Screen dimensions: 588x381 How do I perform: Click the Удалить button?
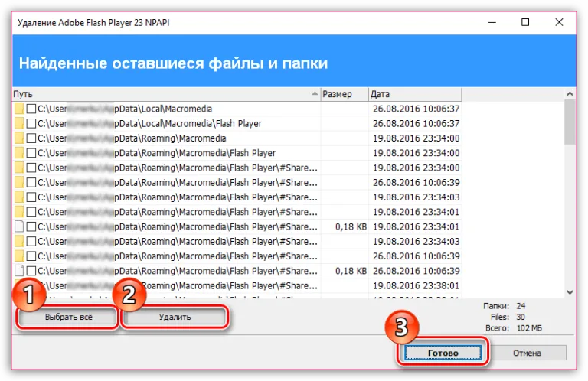click(x=175, y=317)
